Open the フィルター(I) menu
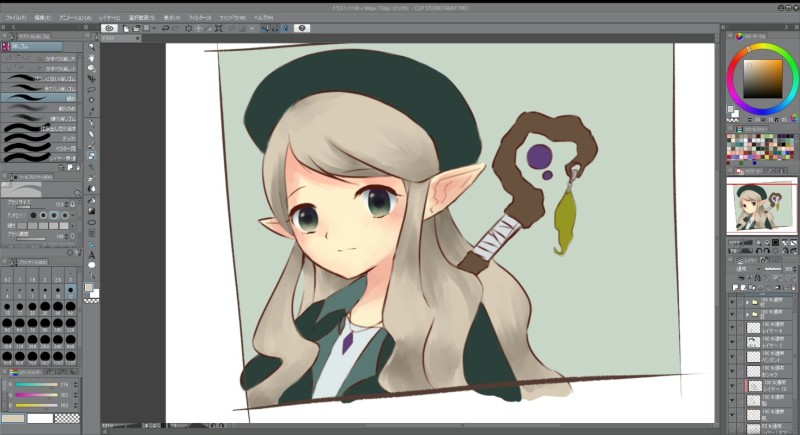800x435 pixels. [199, 18]
